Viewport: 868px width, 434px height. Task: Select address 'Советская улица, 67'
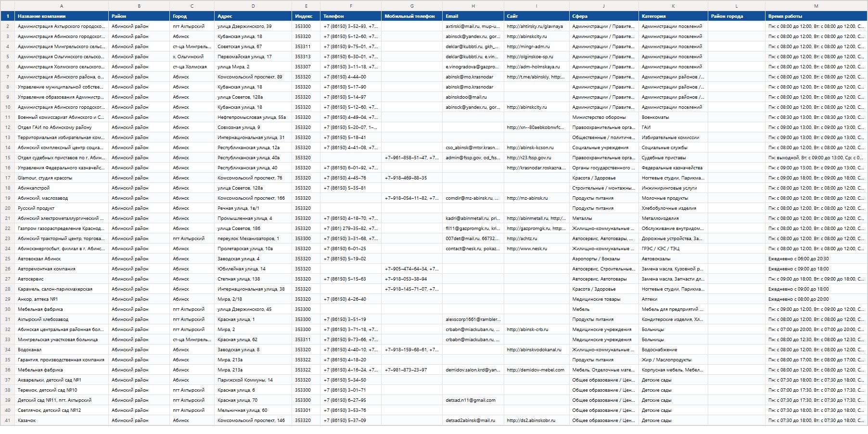253,47
